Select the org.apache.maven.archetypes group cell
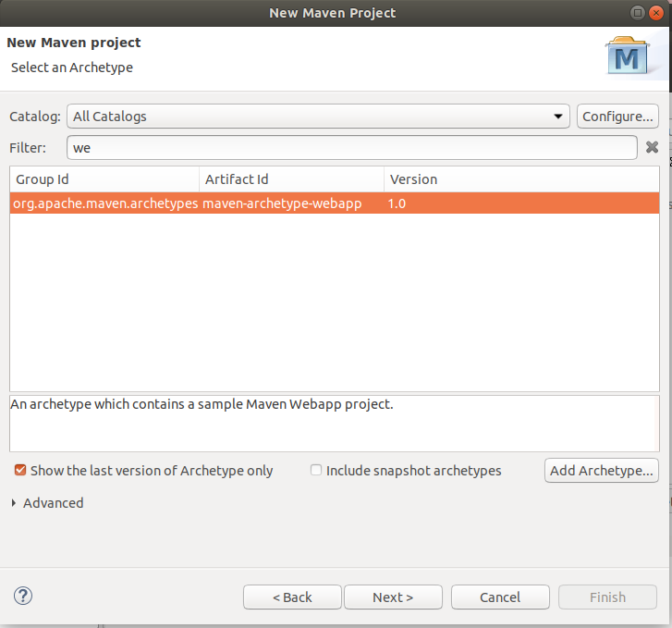The image size is (672, 628). tap(105, 203)
